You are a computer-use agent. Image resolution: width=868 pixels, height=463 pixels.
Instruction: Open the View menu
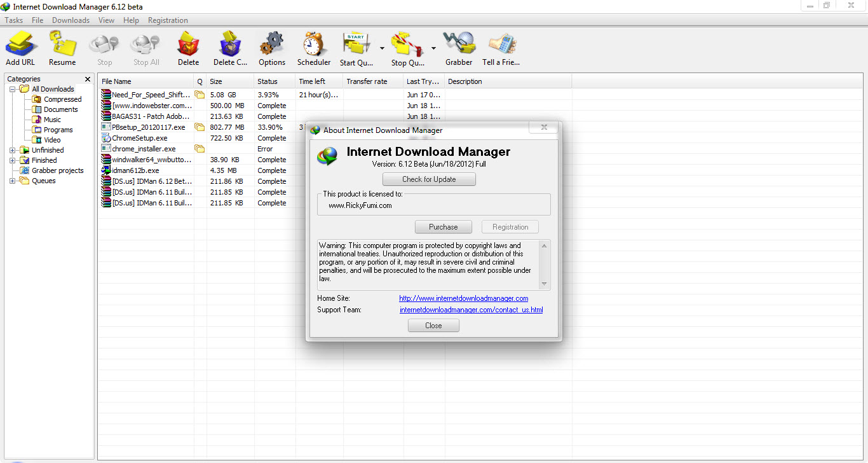106,20
